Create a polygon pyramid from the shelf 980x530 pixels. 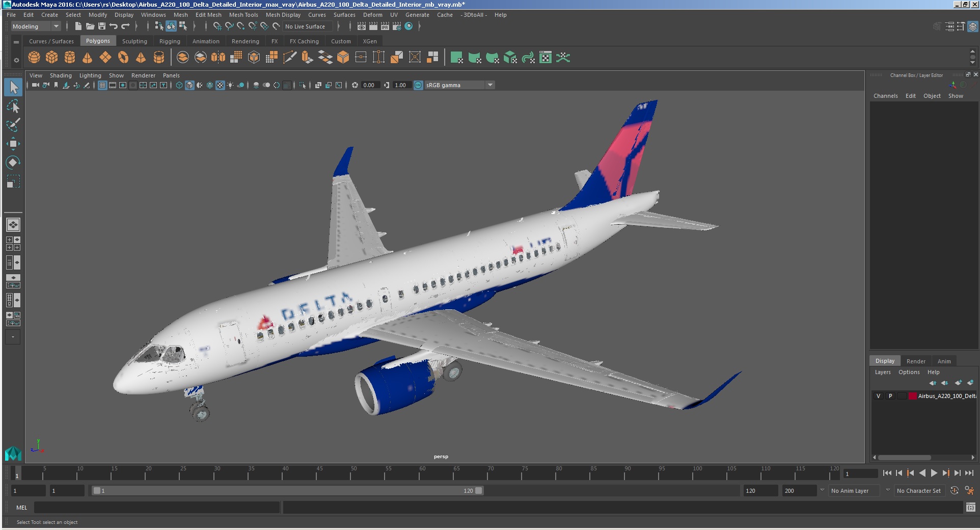point(141,58)
